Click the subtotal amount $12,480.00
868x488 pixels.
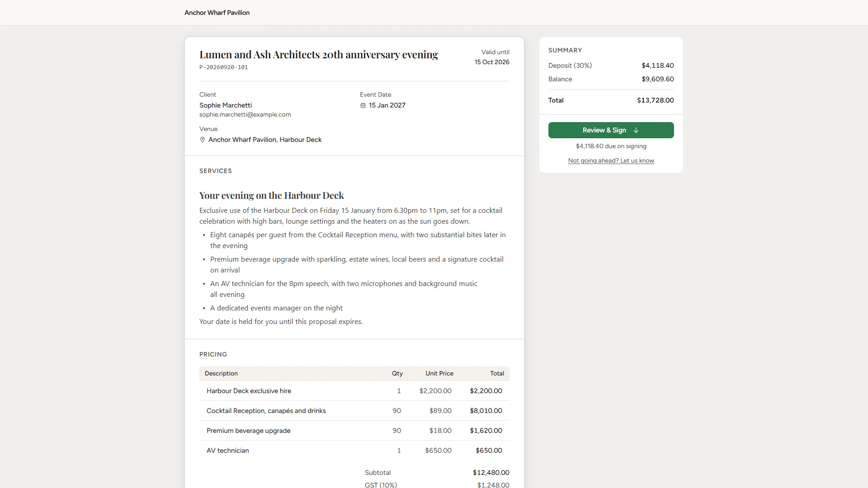(491, 473)
